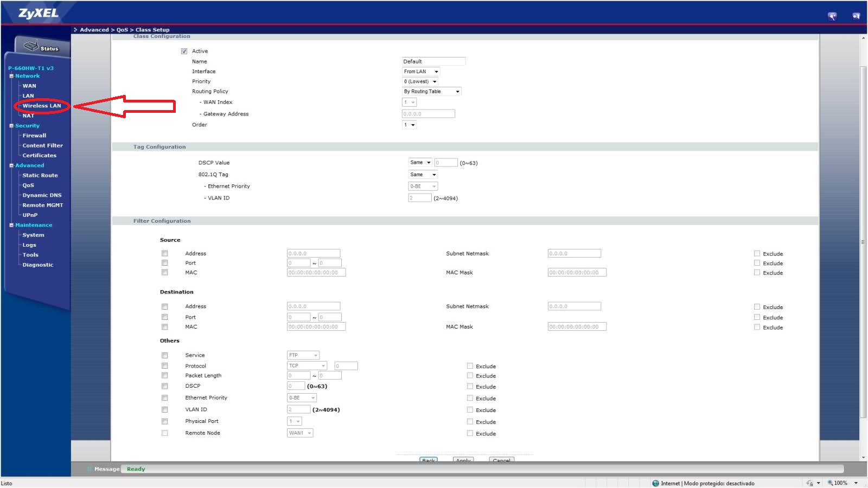The width and height of the screenshot is (868, 488).
Task: Click the logout door icon
Action: (856, 16)
